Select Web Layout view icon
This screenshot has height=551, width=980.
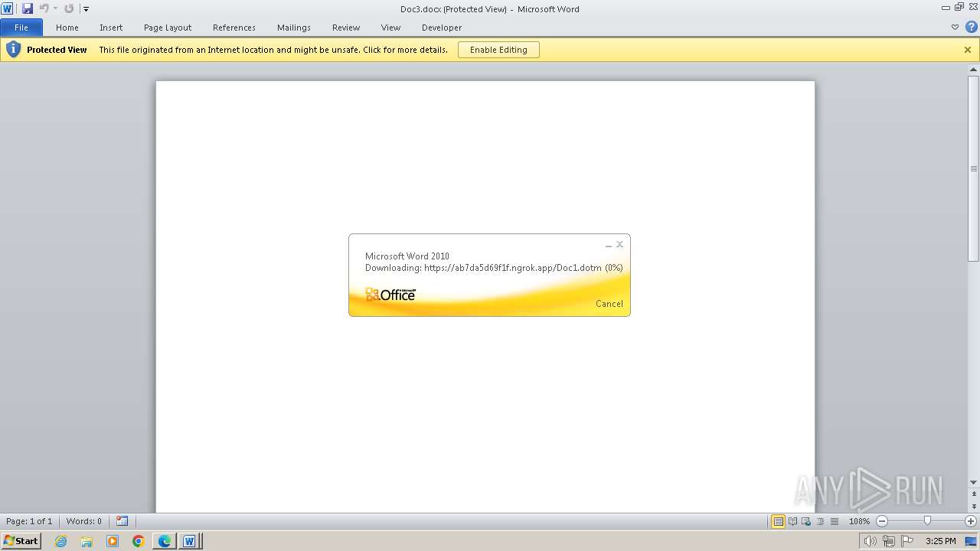pyautogui.click(x=806, y=521)
